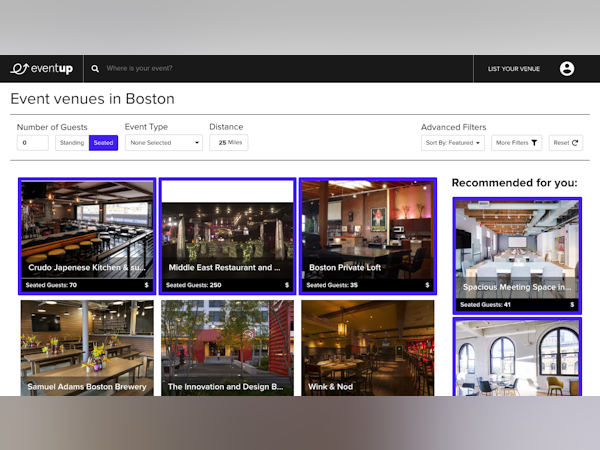Click the 'Seated Guests: 250' text

click(x=194, y=285)
